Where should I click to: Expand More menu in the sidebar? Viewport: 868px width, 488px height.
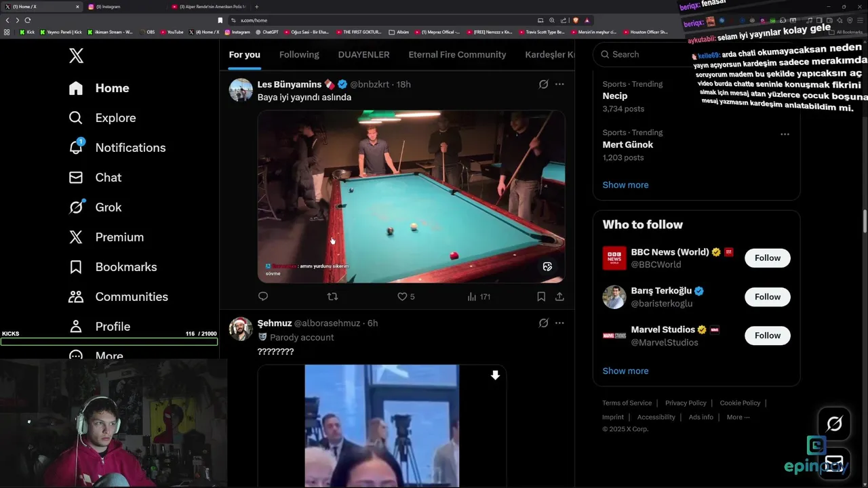96,356
